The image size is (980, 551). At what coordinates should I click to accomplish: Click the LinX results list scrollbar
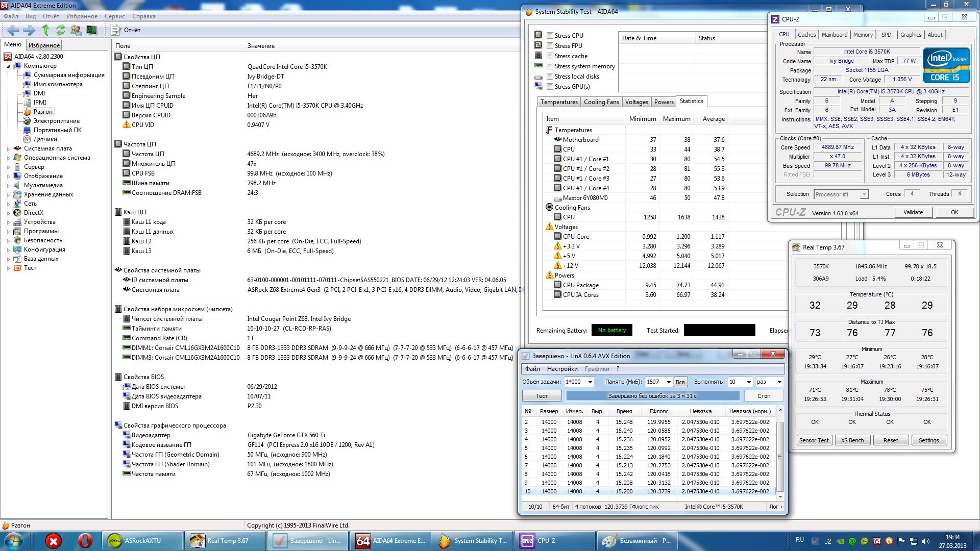[779, 457]
